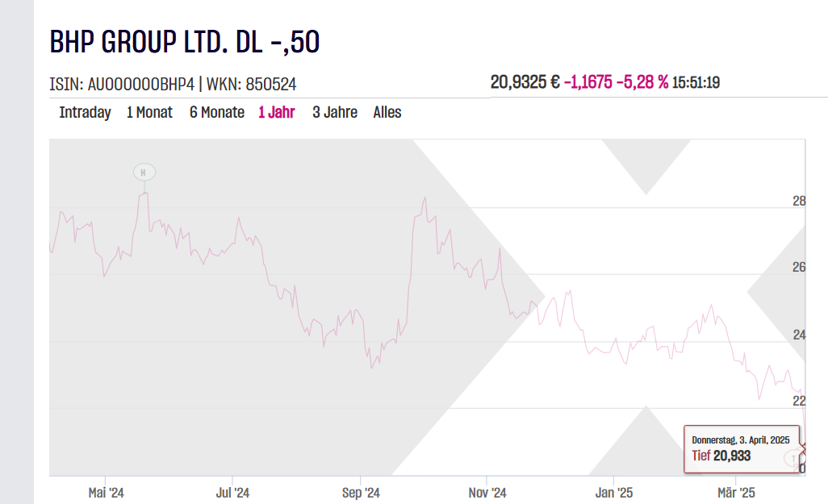Screen dimensions: 828x504
Task: Click the current price 20,9325 €
Action: [525, 82]
